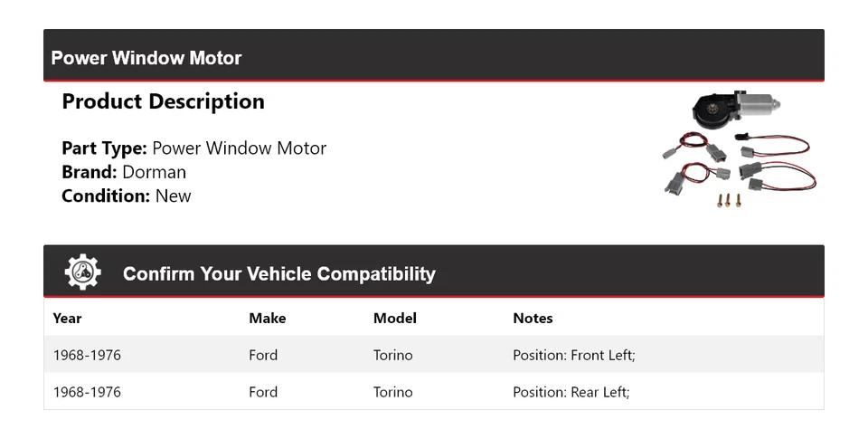Select Torino in the Front Left row
868x439 pixels.
[392, 355]
